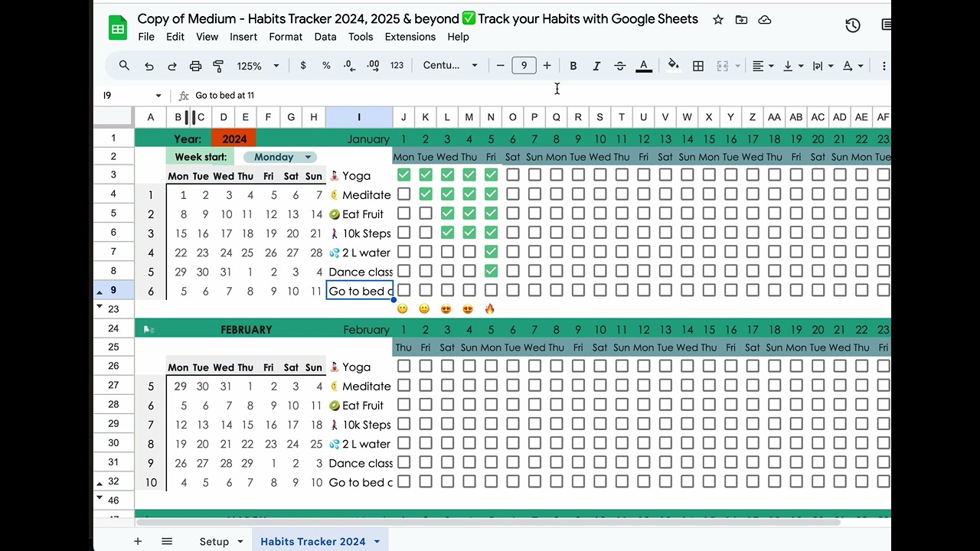This screenshot has height=551, width=980.
Task: Open the Insert menu
Action: (243, 37)
